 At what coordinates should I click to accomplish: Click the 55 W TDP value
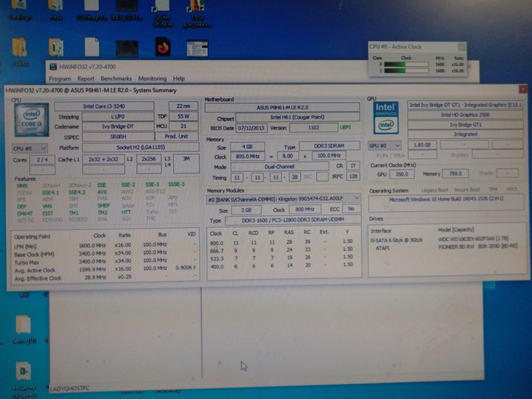pyautogui.click(x=183, y=116)
